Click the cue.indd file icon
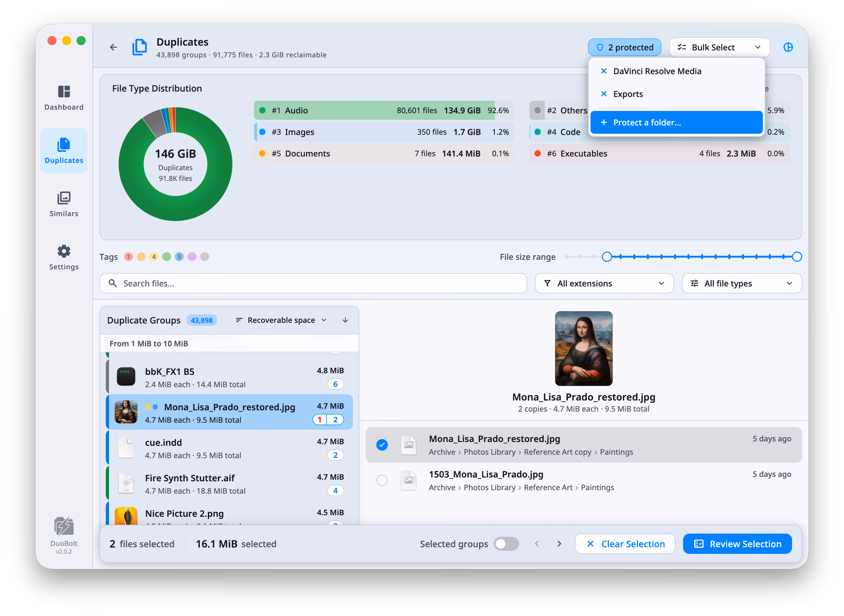 coord(126,448)
